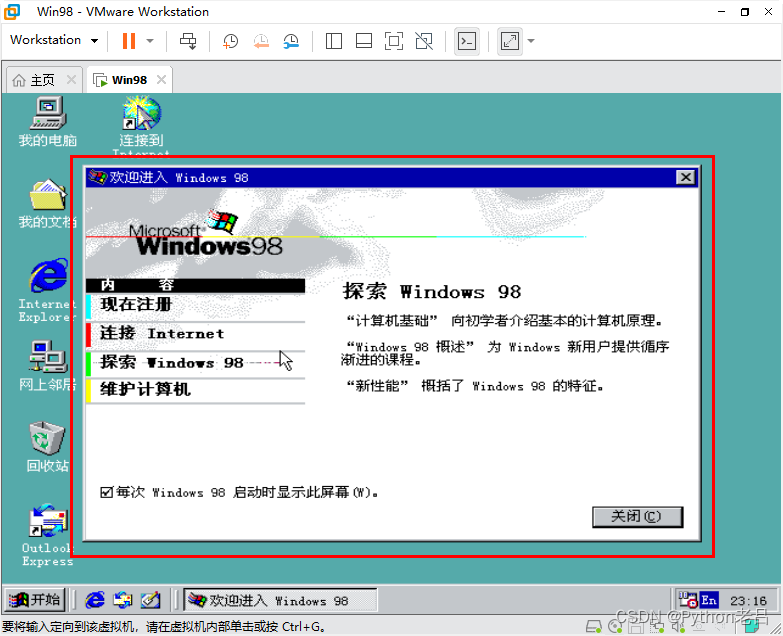
Task: Click the send Ctrl+Alt+Del toolbar icon
Action: [x=188, y=41]
